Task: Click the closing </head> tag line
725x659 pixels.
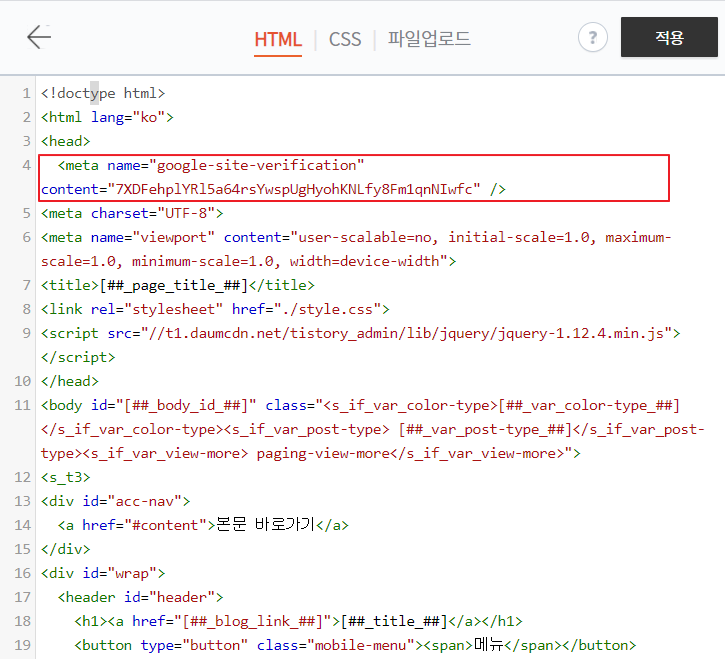Action: tap(69, 382)
